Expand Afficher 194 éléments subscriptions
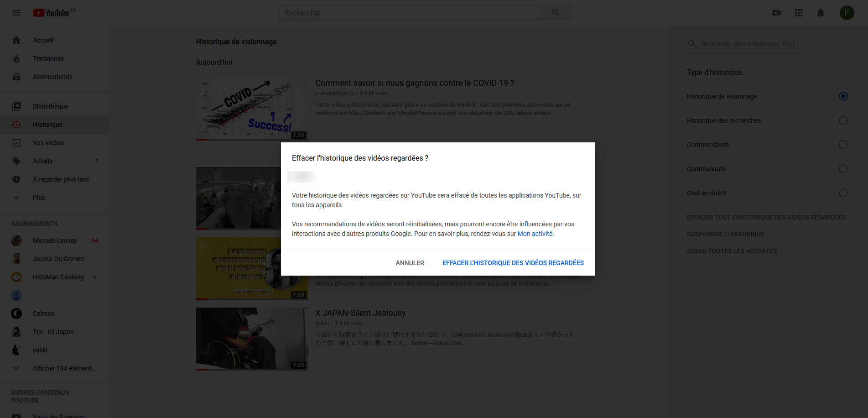This screenshot has width=868, height=418. (x=55, y=368)
